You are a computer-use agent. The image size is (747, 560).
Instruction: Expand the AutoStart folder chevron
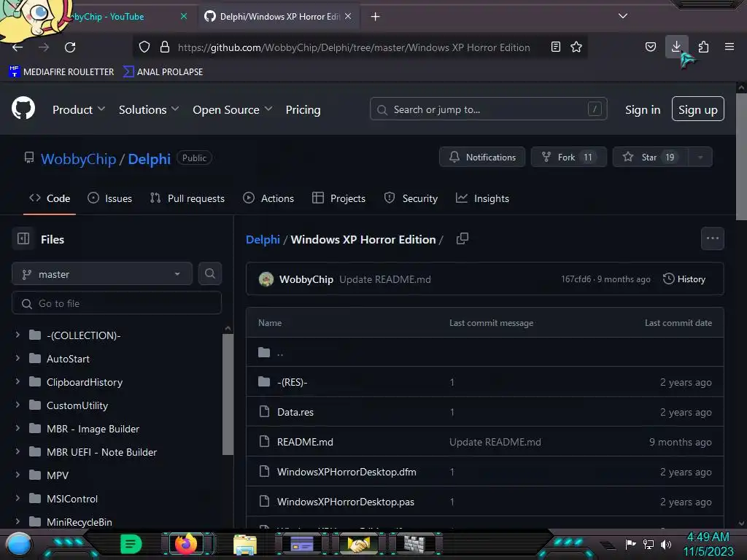click(x=18, y=358)
